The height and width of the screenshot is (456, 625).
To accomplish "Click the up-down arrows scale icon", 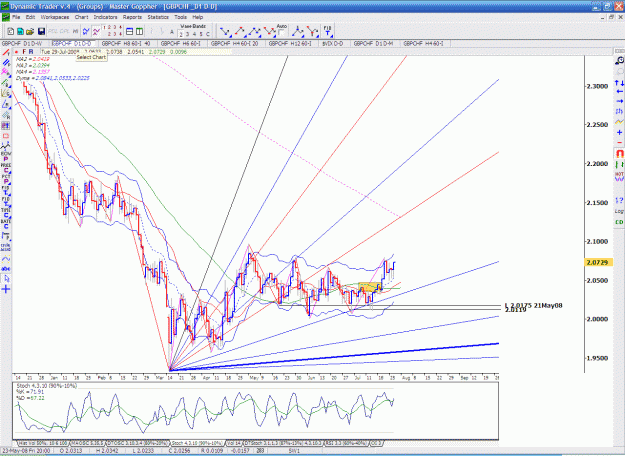I will 619,83.
